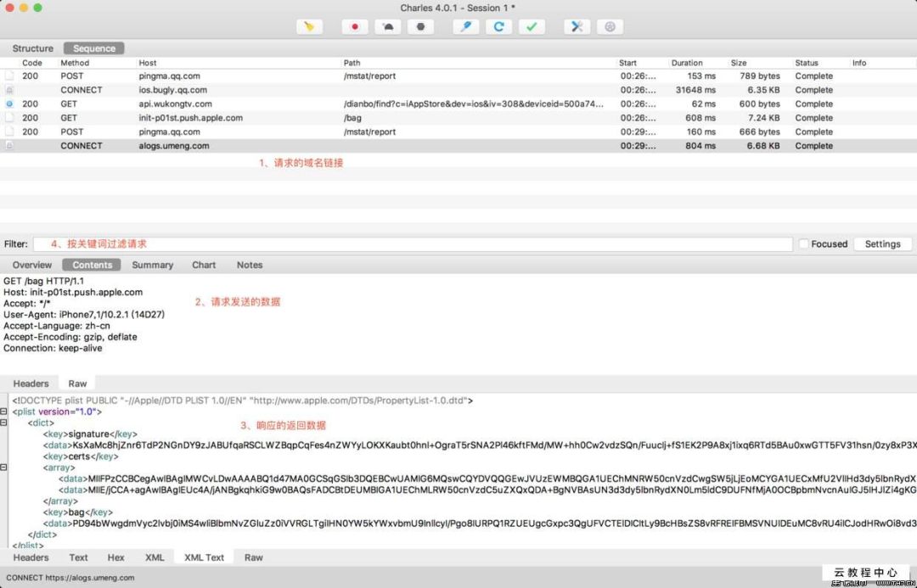This screenshot has width=917, height=588.
Task: Click the Accept-Encoding: gzip, deflate line
Action: (70, 337)
